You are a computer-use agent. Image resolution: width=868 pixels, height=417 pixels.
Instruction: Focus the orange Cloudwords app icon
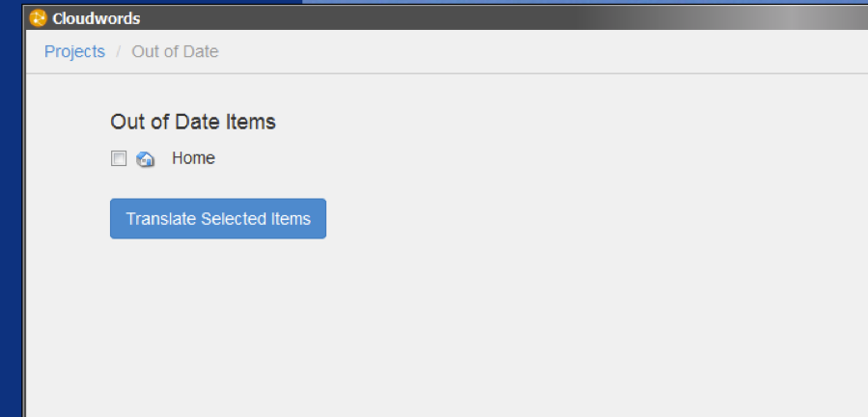[x=39, y=17]
